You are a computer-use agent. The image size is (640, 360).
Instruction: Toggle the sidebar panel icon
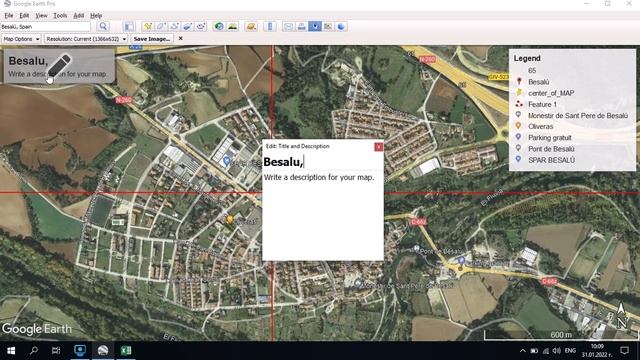[x=129, y=27]
